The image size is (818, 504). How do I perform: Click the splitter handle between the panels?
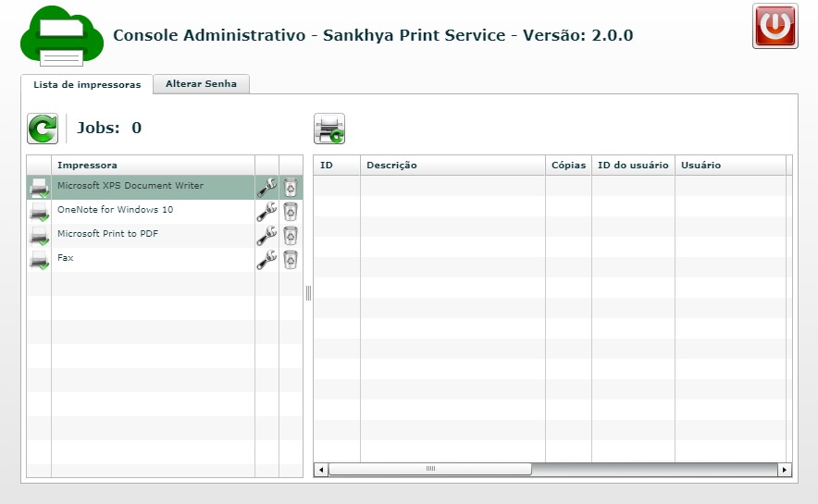(x=308, y=293)
